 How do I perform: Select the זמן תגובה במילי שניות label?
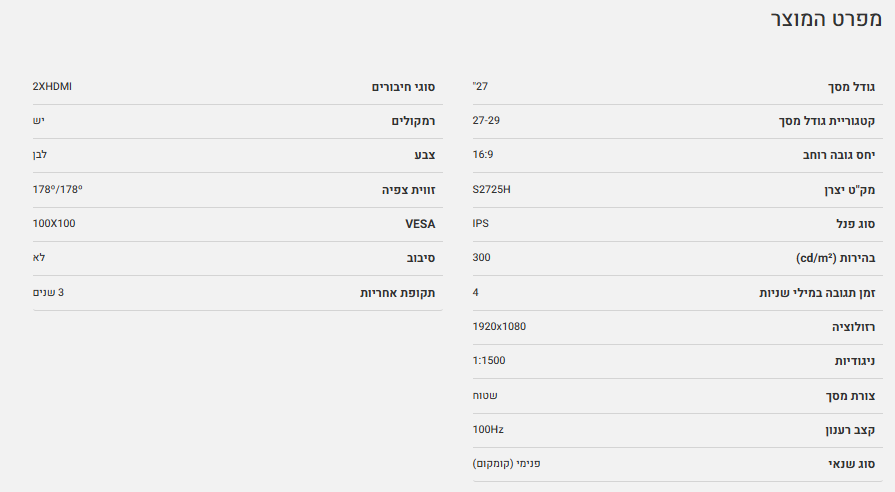click(818, 293)
